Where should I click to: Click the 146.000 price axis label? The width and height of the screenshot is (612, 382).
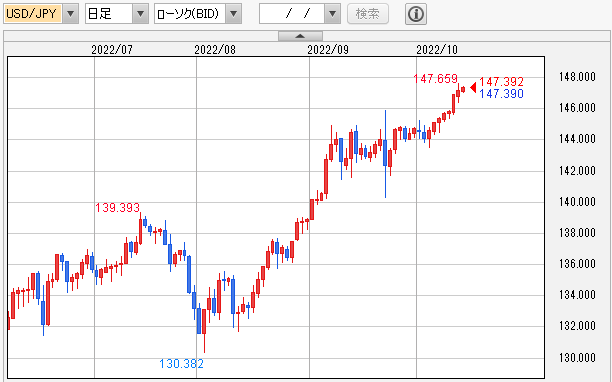coord(577,108)
